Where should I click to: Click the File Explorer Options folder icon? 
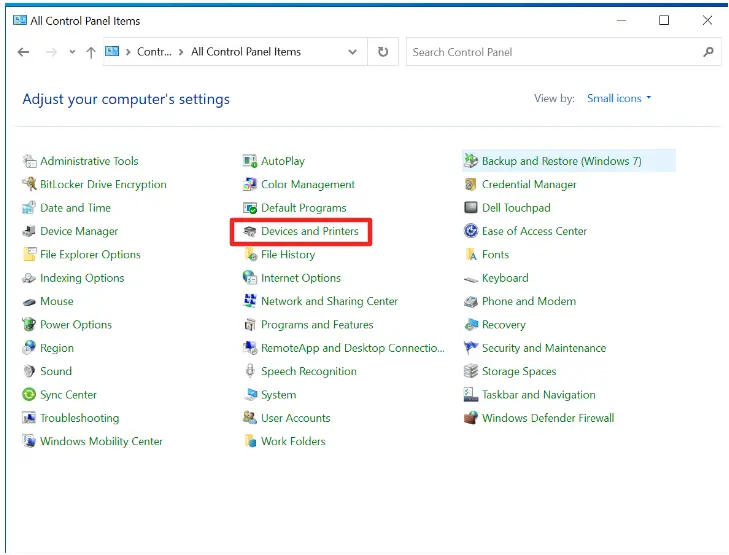tap(29, 254)
